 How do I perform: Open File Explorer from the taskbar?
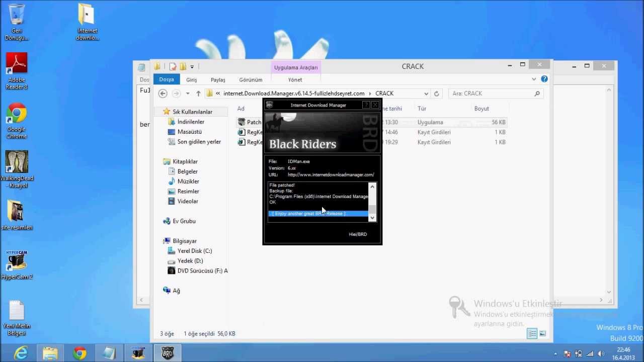coord(50,353)
